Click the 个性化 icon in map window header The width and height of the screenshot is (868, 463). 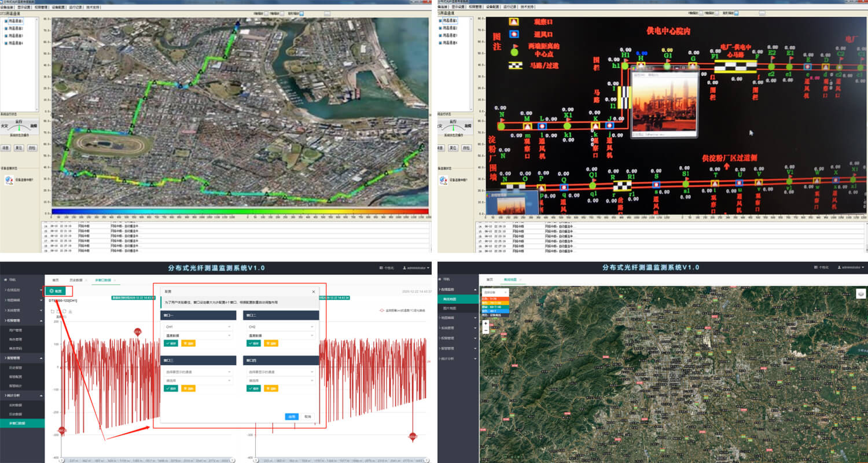point(816,268)
